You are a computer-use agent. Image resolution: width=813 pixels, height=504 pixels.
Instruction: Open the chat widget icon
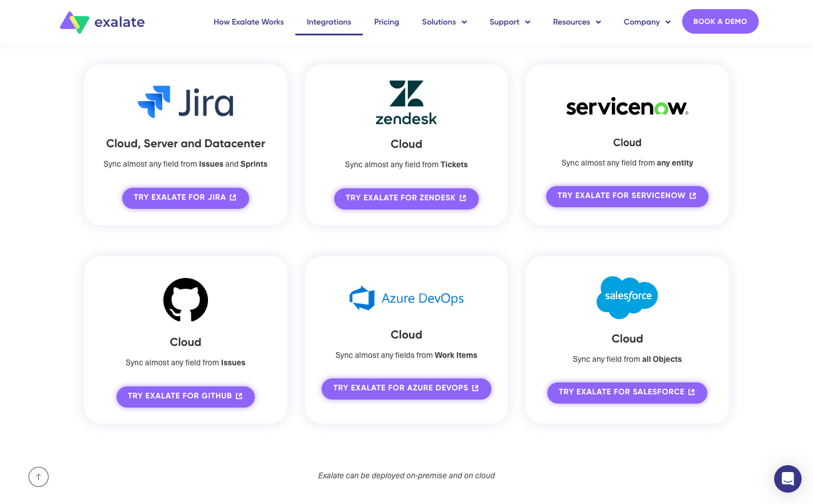tap(788, 479)
